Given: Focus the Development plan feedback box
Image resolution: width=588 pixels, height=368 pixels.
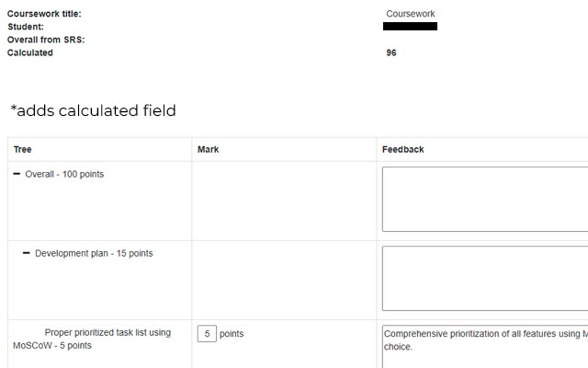Looking at the screenshot, I should pyautogui.click(x=484, y=279).
